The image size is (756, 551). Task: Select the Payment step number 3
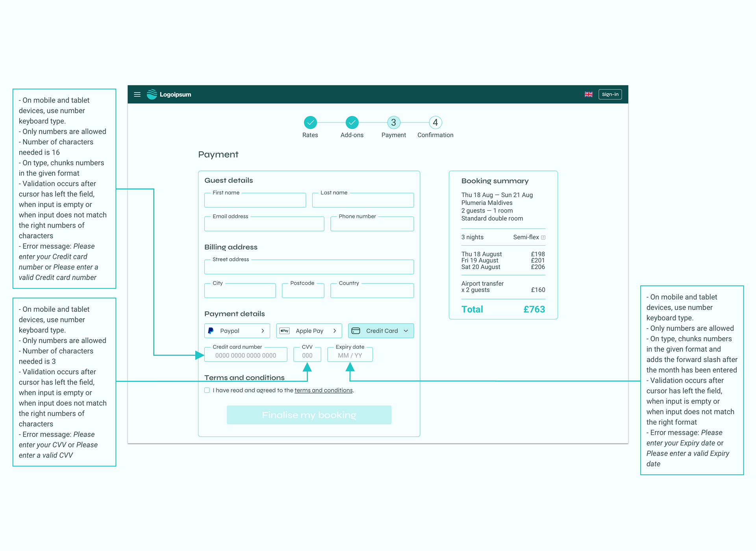[394, 122]
